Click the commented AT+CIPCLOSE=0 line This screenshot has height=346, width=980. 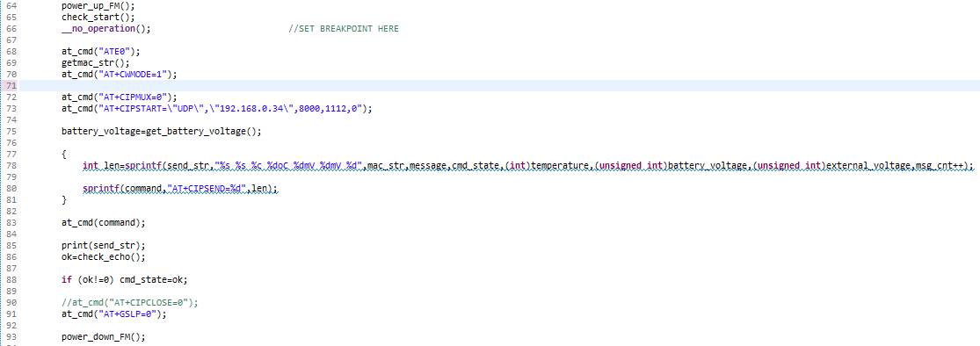(130, 302)
